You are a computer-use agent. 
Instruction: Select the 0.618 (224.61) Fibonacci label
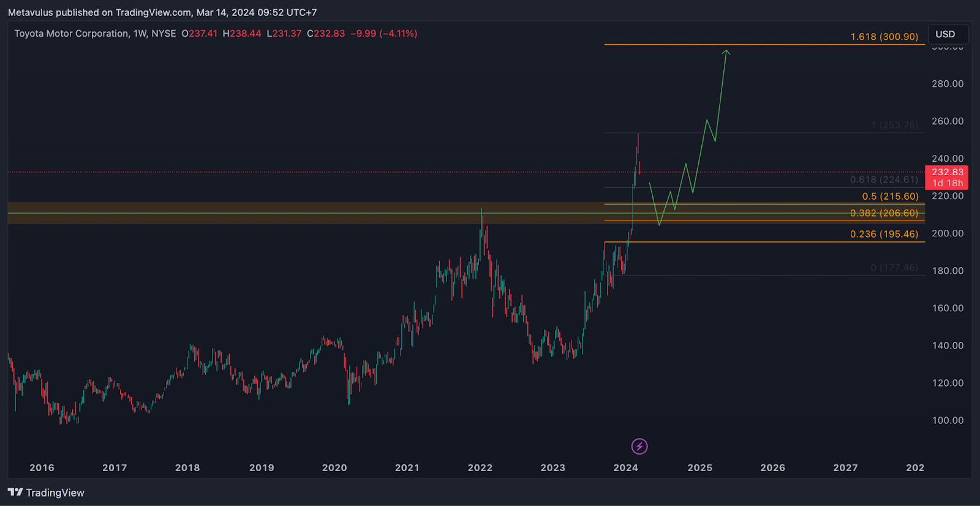click(x=884, y=179)
